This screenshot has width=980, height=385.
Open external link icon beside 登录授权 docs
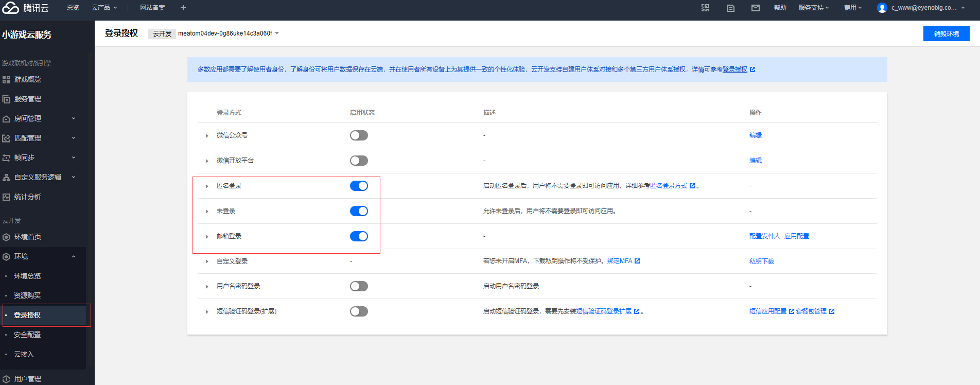(x=752, y=69)
